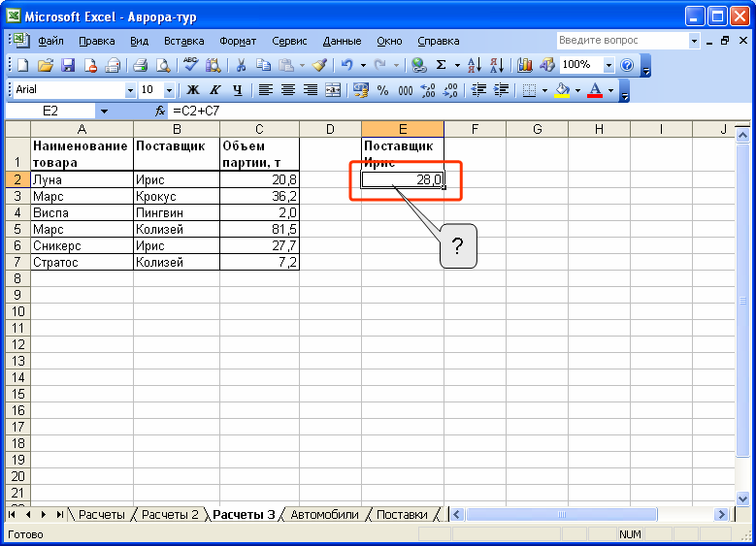Expand the Name Box dropdown arrow

click(x=104, y=112)
